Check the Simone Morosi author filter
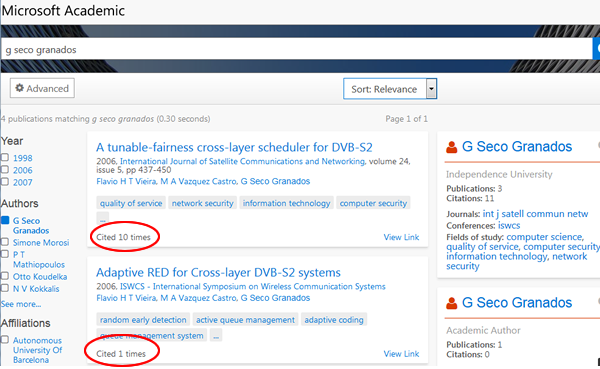Image resolution: width=600 pixels, height=369 pixels. pos(5,242)
